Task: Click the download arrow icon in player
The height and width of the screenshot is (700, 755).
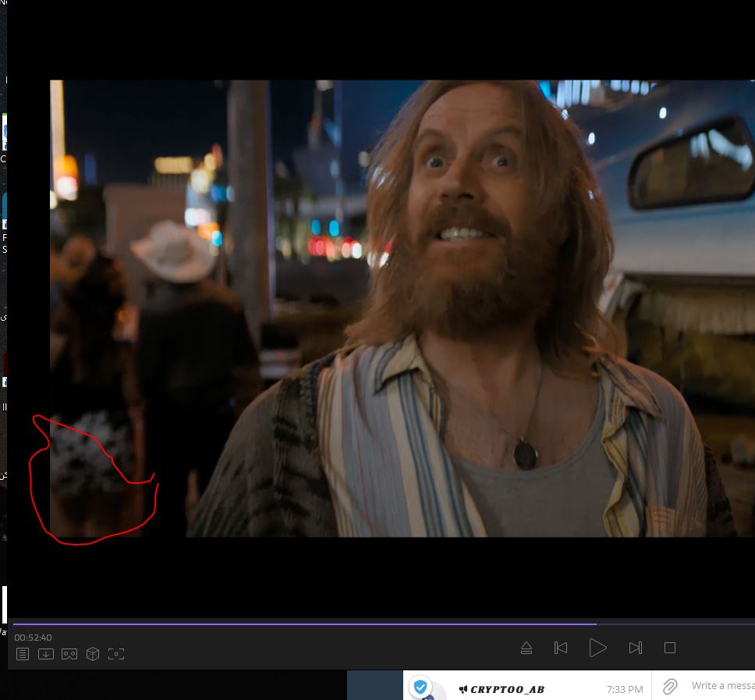Action: point(46,654)
